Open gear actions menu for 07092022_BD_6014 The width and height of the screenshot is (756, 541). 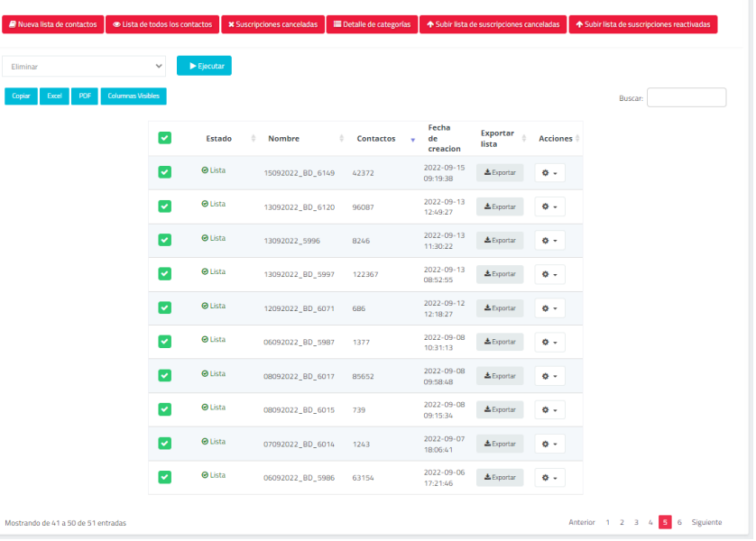coord(549,445)
